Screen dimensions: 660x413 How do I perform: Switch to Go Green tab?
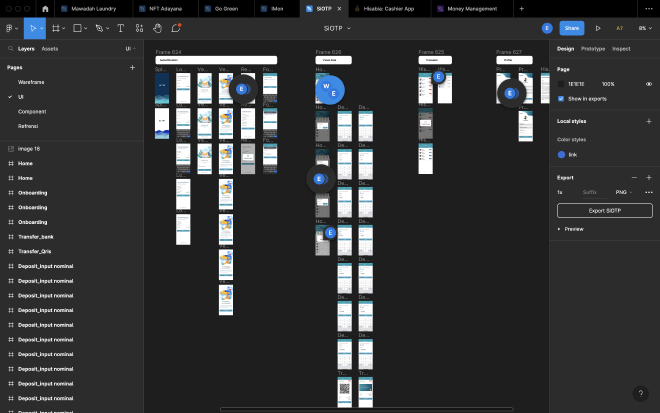click(x=226, y=9)
